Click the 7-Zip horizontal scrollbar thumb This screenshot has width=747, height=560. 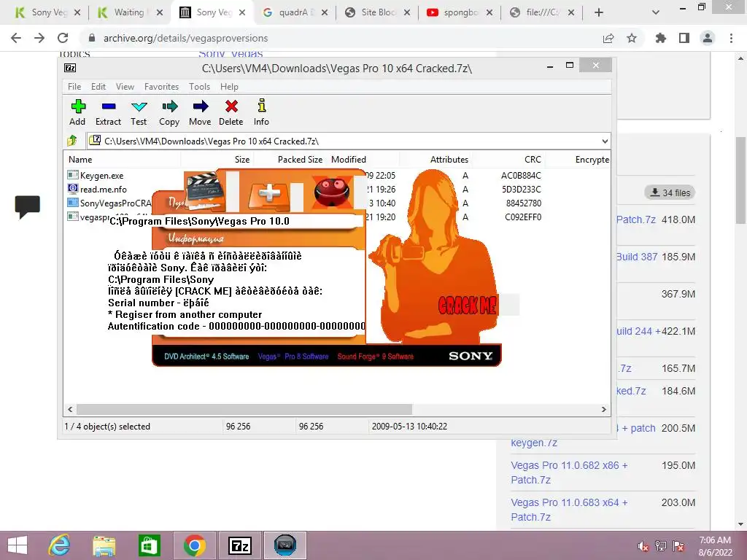pos(244,409)
